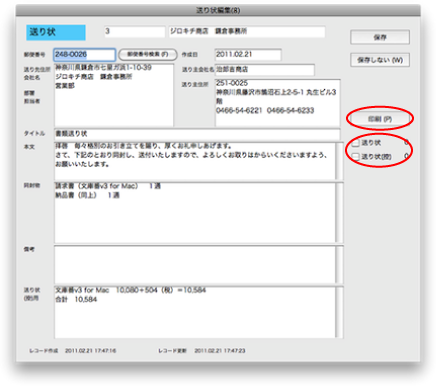Click the destination address text area

click(x=114, y=95)
